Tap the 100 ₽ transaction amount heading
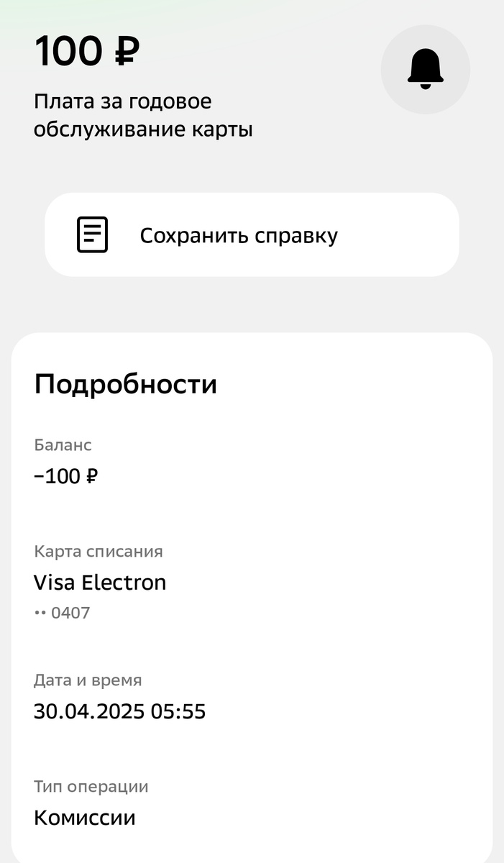This screenshot has height=863, width=504. pos(88,51)
